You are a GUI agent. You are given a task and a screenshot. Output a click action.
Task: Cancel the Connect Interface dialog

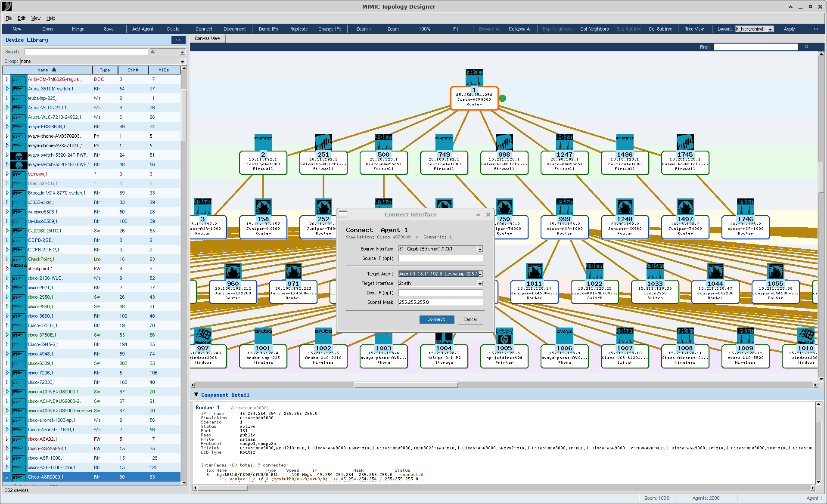470,319
